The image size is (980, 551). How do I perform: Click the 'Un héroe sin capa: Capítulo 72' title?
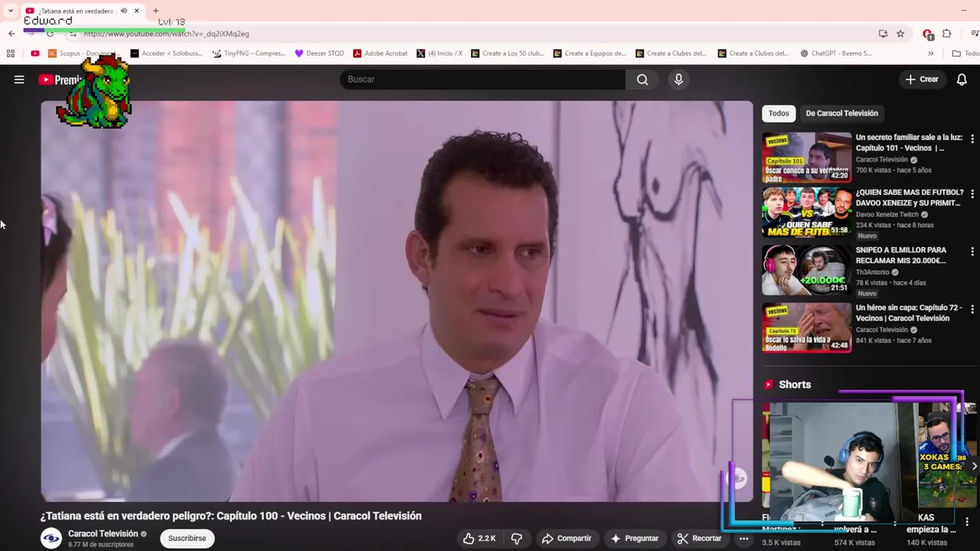pyautogui.click(x=909, y=313)
